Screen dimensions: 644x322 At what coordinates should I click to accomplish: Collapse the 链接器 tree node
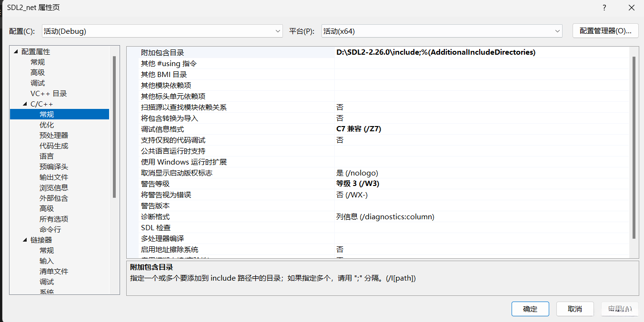pos(25,240)
